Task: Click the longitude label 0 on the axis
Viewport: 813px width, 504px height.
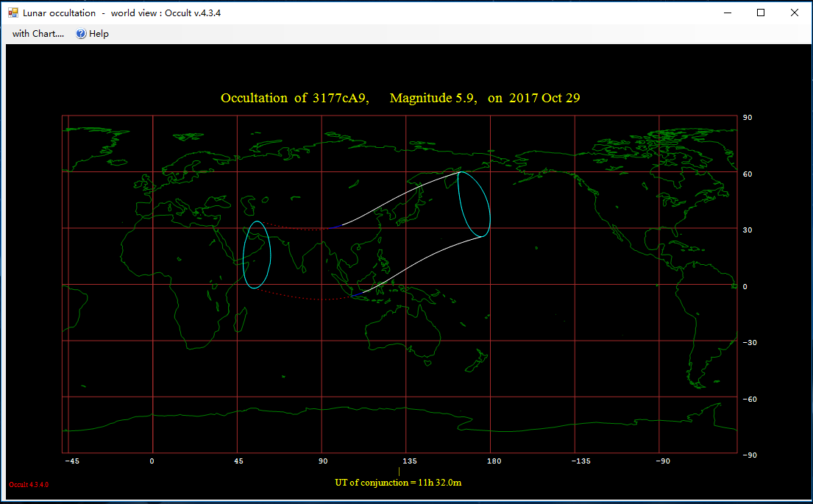Action: [152, 461]
